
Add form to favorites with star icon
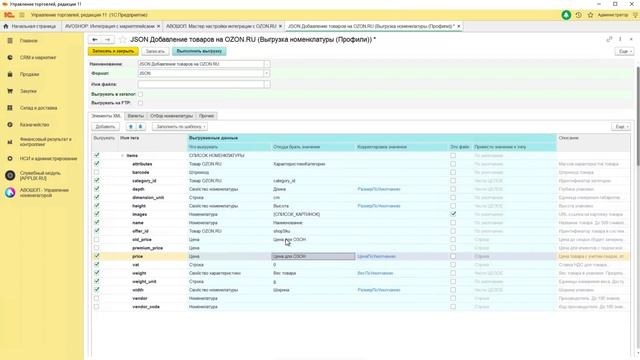click(x=122, y=40)
